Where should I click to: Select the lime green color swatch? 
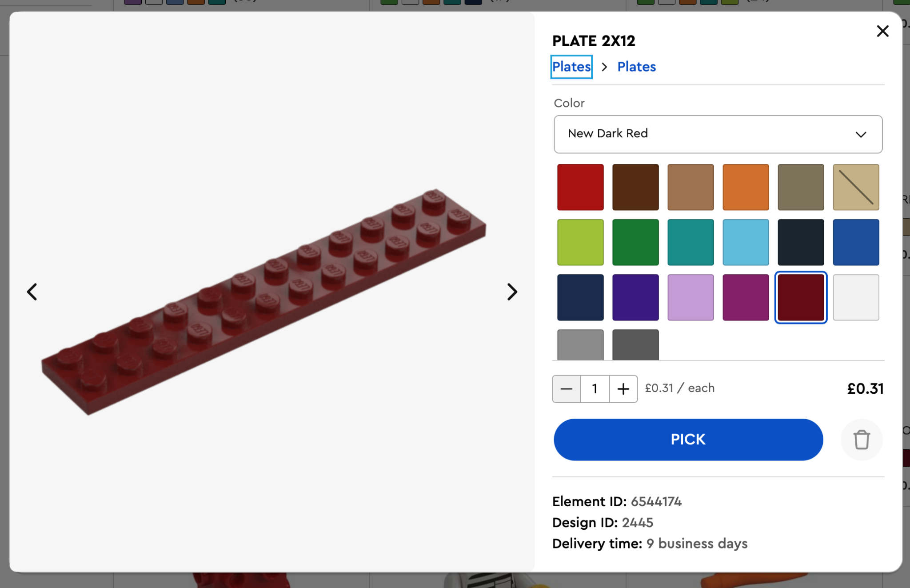[580, 242]
